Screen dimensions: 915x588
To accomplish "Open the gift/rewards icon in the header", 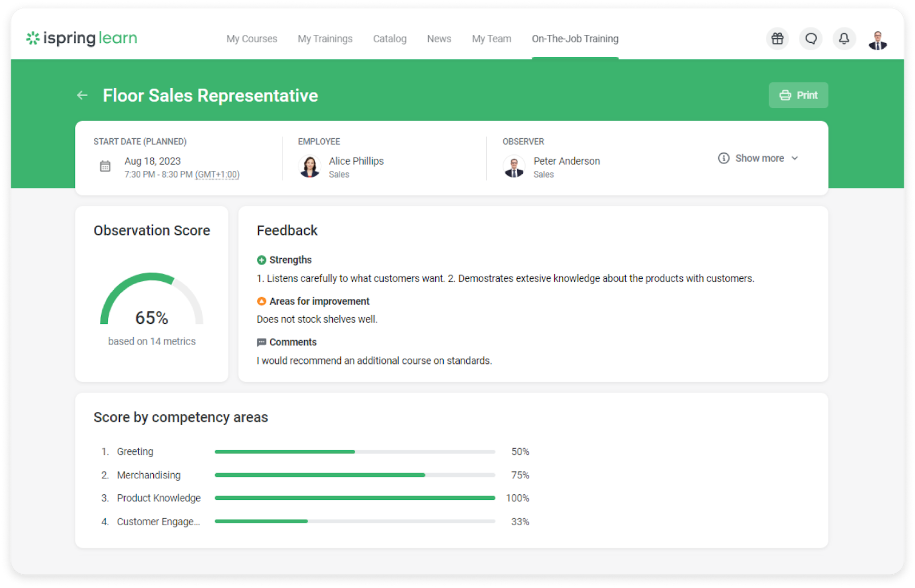I will (x=777, y=38).
